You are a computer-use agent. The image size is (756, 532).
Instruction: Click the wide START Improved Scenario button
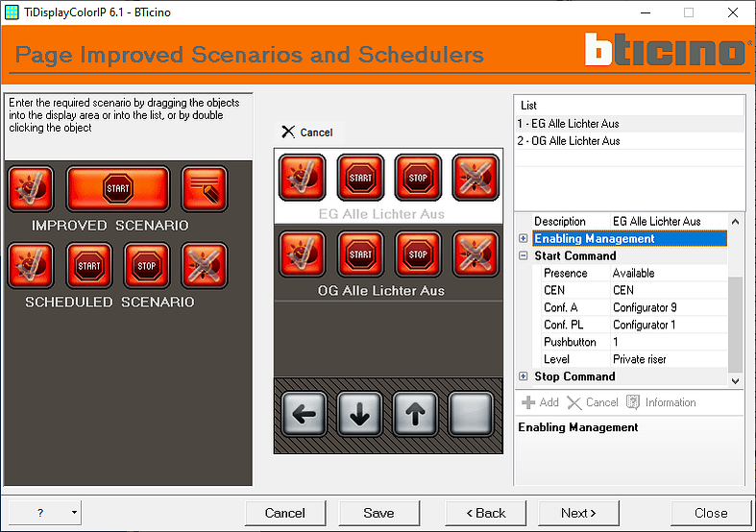click(x=118, y=188)
